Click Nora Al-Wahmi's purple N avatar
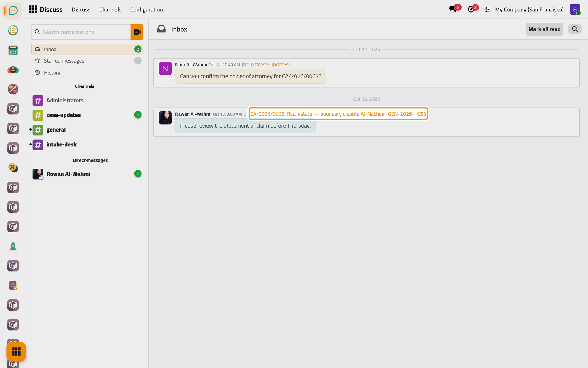Viewport: 588px width, 368px height. pyautogui.click(x=165, y=68)
